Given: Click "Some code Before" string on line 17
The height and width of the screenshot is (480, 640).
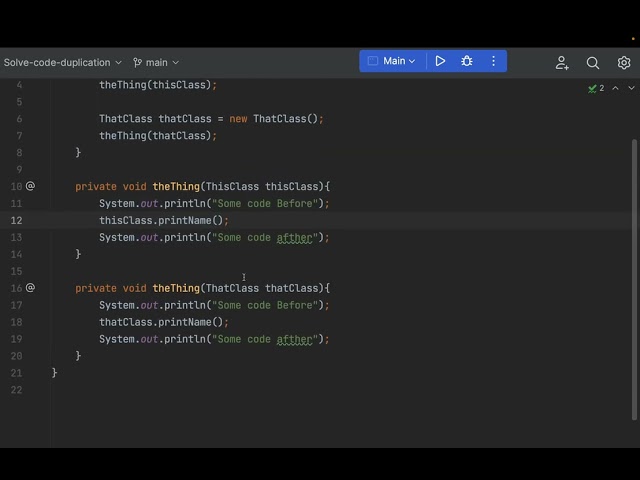Looking at the screenshot, I should coord(265,305).
